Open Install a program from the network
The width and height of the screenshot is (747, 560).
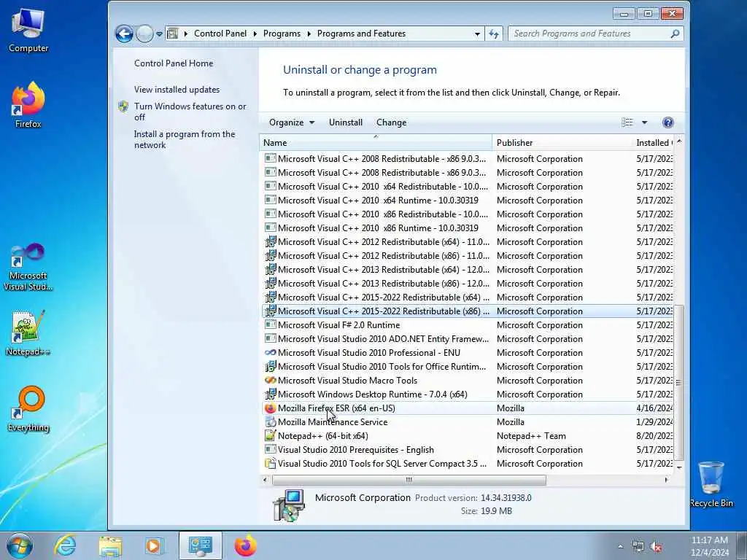pos(185,139)
